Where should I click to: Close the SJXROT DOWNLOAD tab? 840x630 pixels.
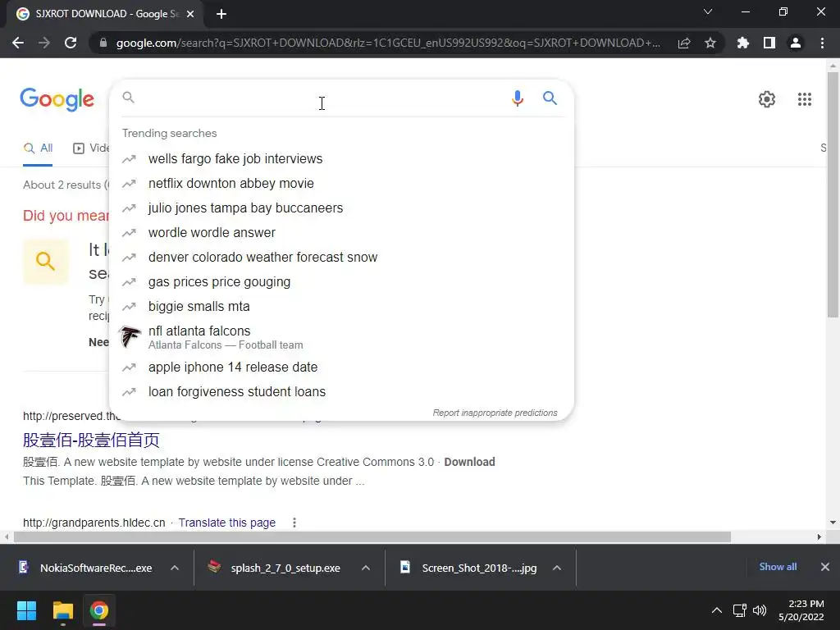tap(190, 14)
